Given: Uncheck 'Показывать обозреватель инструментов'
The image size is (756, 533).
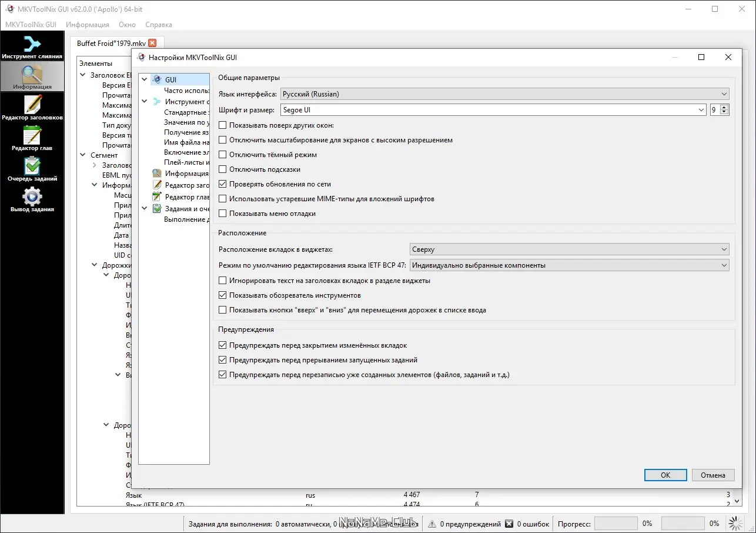Looking at the screenshot, I should tap(222, 295).
